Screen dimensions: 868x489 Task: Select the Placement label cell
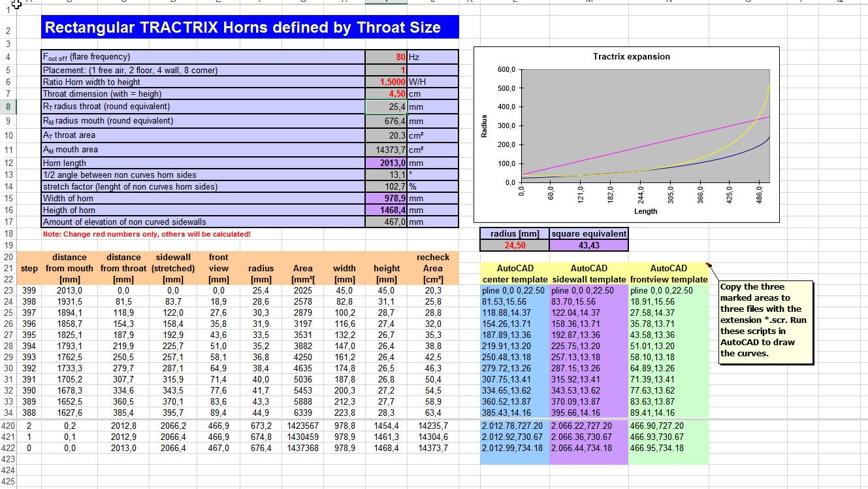pos(203,70)
